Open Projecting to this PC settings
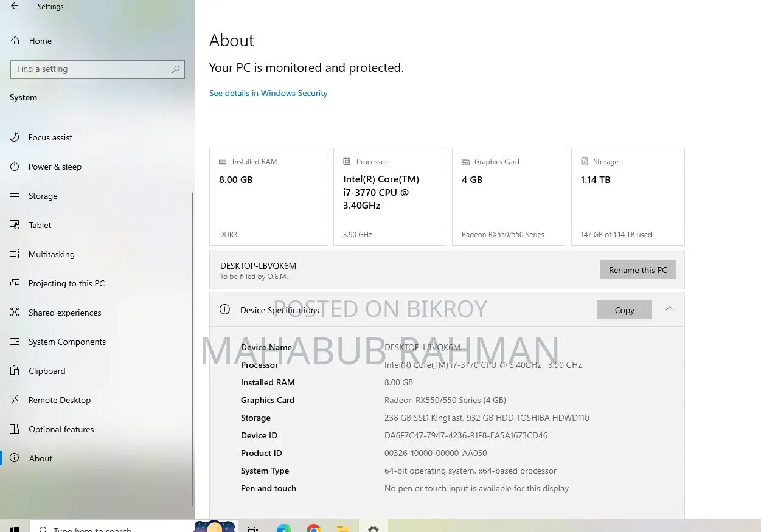Viewport: 761px width, 532px height. click(x=66, y=283)
